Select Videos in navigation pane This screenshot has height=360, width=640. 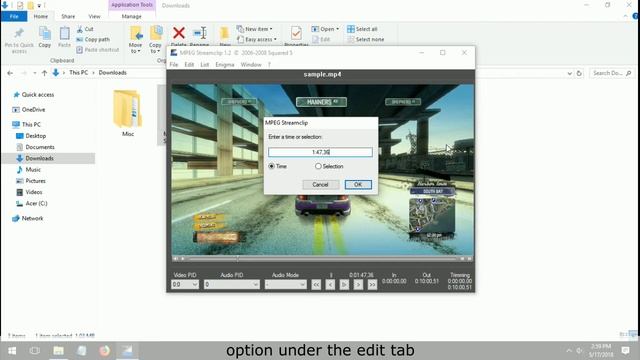coord(29,192)
